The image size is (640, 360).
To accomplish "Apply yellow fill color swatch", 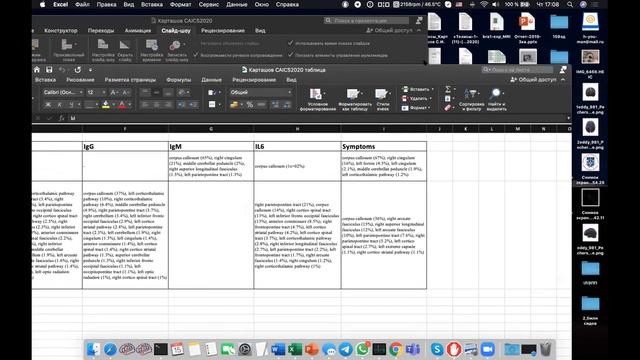I will point(106,105).
